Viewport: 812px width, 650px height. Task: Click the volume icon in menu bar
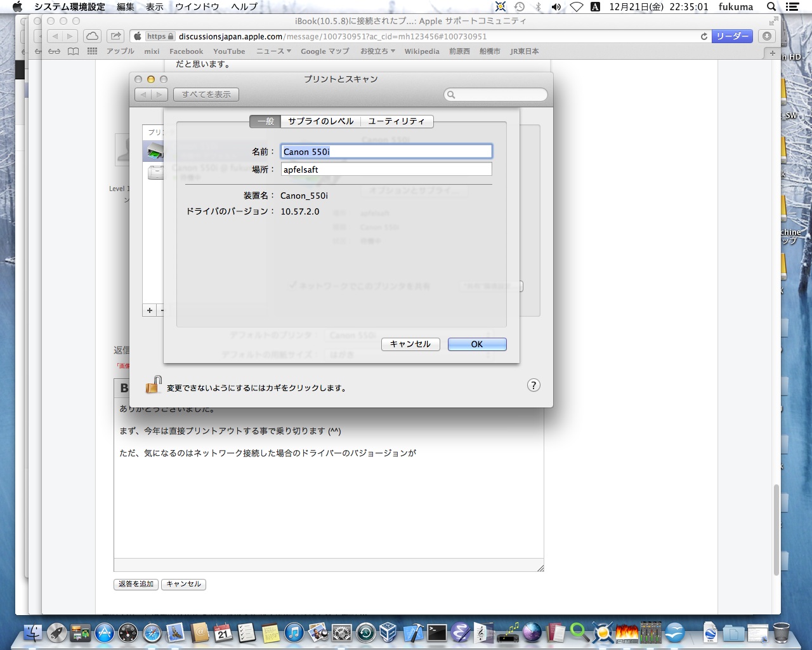tap(556, 7)
